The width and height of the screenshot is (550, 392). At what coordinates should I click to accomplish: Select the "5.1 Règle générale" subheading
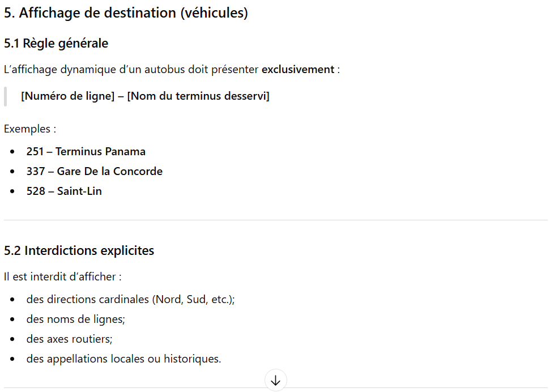[x=56, y=43]
